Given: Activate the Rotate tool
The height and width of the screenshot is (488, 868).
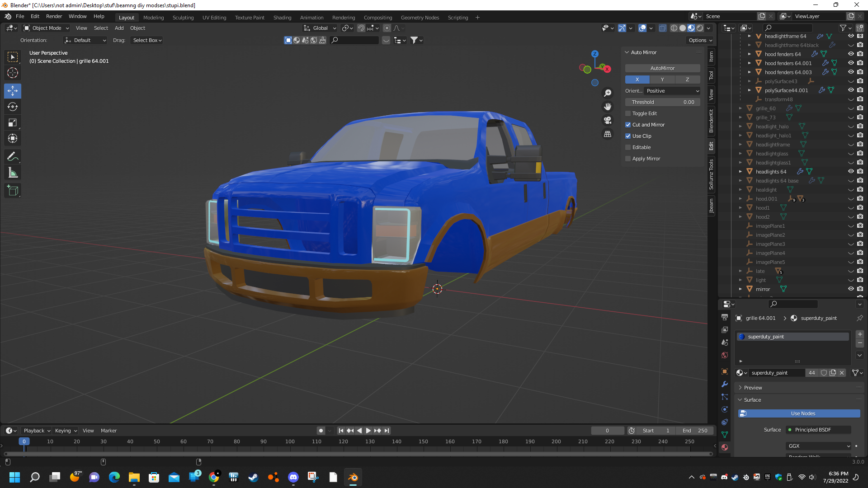Looking at the screenshot, I should pos(13,107).
